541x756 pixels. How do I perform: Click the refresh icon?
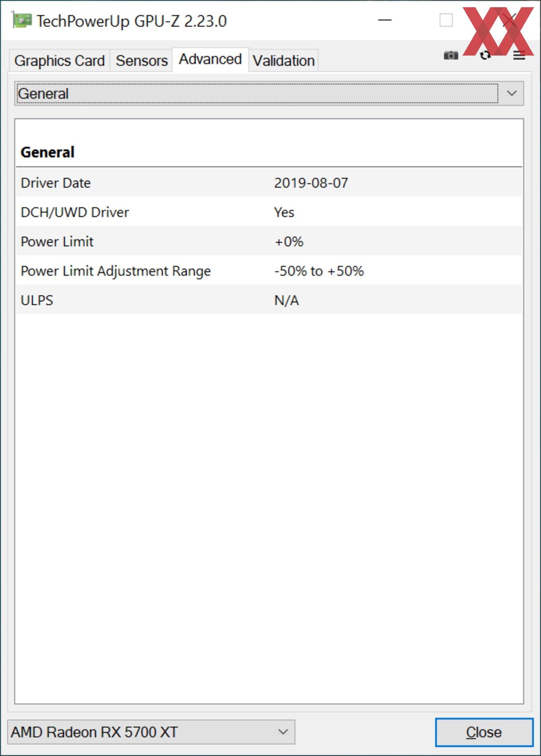pos(485,55)
